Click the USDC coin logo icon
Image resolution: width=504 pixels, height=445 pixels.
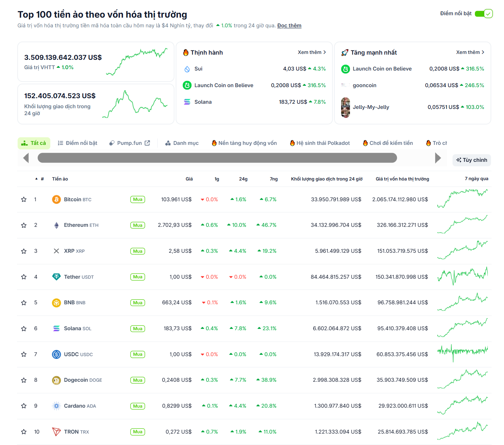click(x=56, y=354)
